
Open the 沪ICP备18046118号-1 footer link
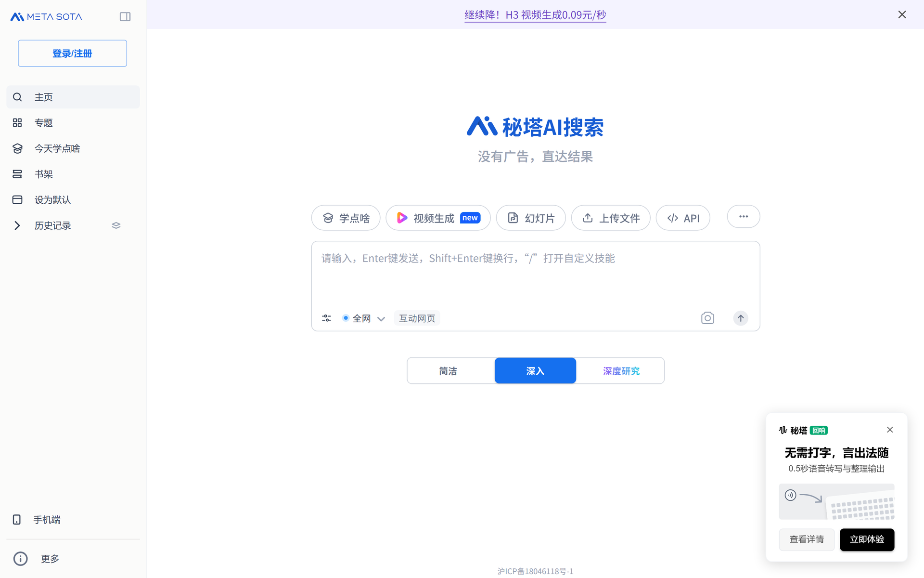click(x=535, y=571)
